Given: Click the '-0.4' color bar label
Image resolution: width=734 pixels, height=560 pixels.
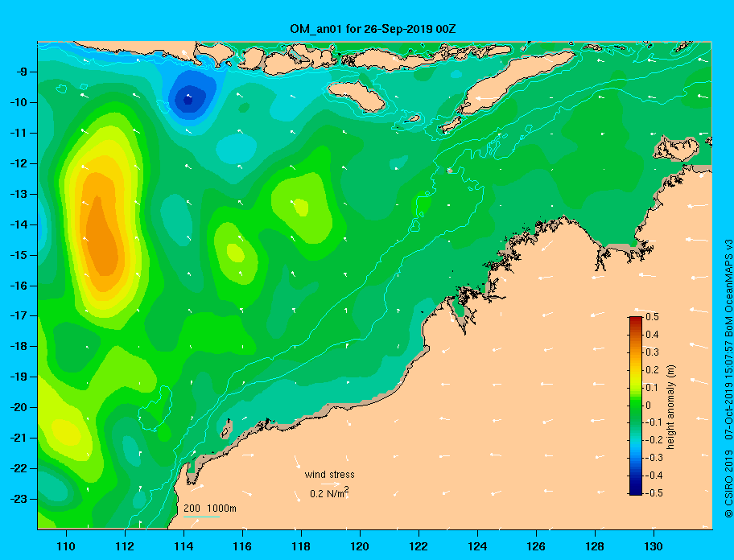Looking at the screenshot, I should (654, 476).
